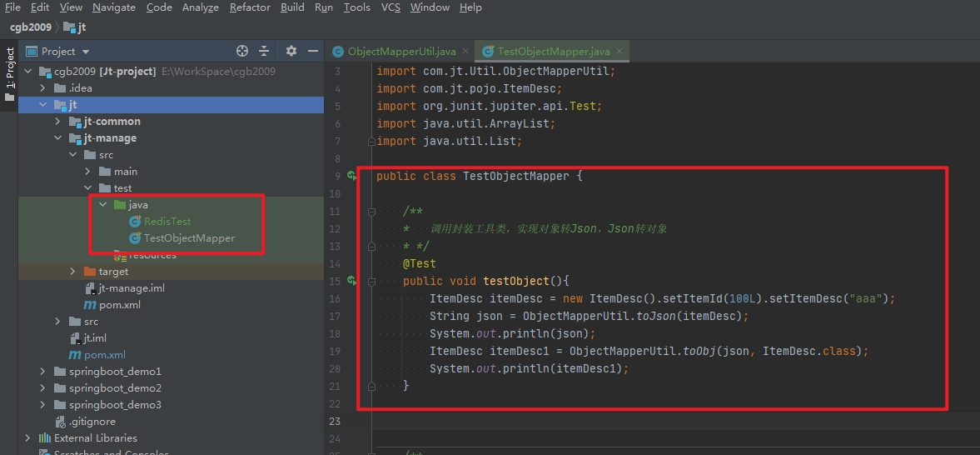980x455 pixels.
Task: Click the toJson method call on line 17
Action: (656, 316)
